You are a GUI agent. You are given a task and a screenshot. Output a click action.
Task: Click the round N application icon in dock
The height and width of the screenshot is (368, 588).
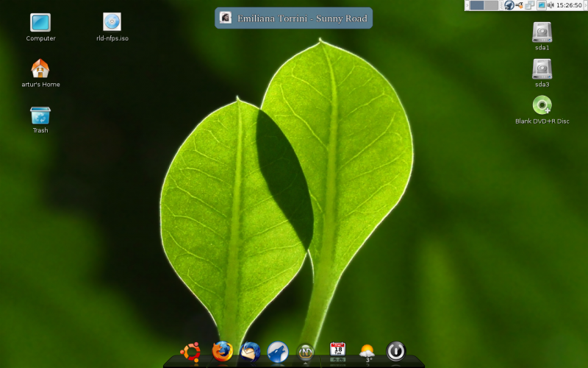[x=306, y=353]
